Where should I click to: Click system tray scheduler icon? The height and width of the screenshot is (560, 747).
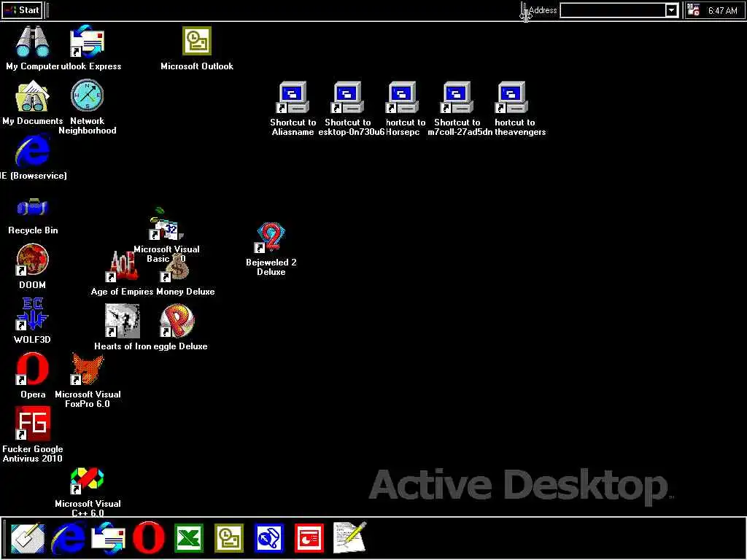pyautogui.click(x=694, y=9)
